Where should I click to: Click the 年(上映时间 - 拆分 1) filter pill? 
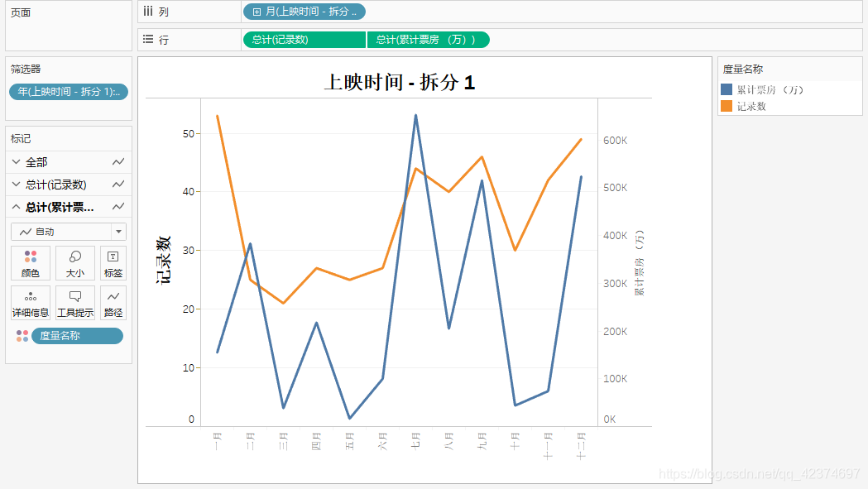(x=69, y=92)
